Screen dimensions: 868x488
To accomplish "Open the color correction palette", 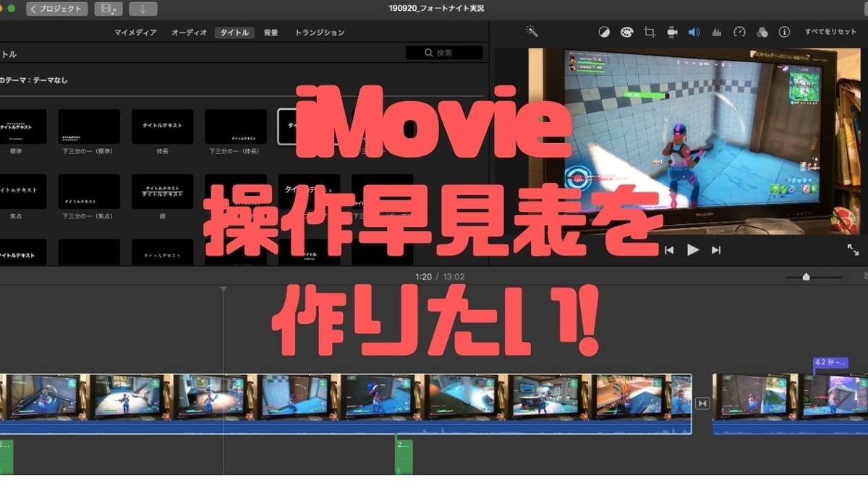I will pos(626,32).
